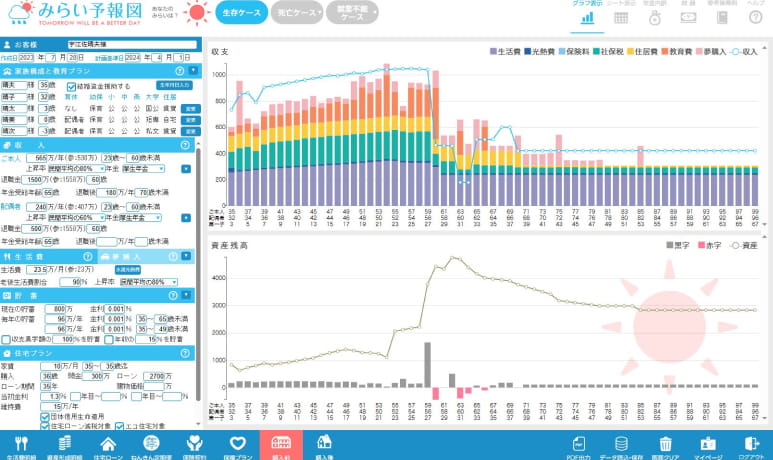This screenshot has height=460, width=773.
Task: Open データ読込・保存 database icon
Action: point(622,445)
